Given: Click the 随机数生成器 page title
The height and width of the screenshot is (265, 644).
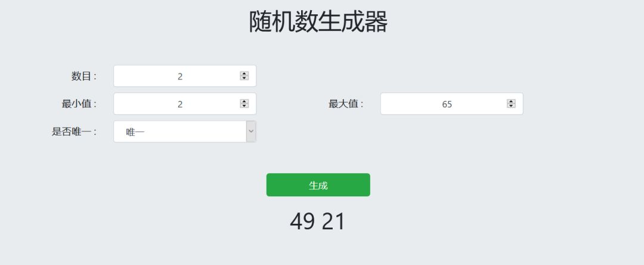Looking at the screenshot, I should (318, 22).
